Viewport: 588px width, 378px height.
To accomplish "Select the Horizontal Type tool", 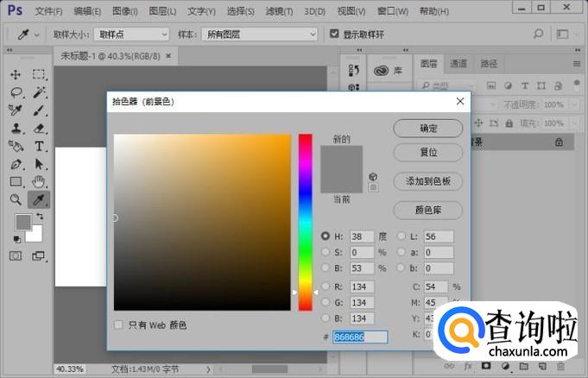I will tap(39, 147).
